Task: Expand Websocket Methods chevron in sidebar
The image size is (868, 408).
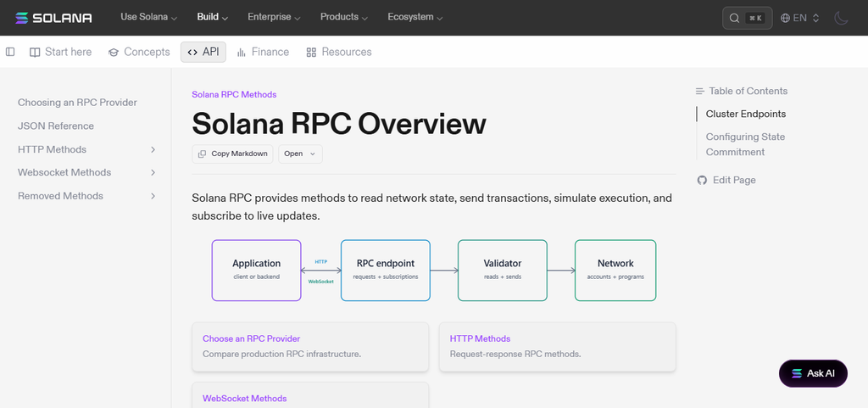Action: [153, 173]
